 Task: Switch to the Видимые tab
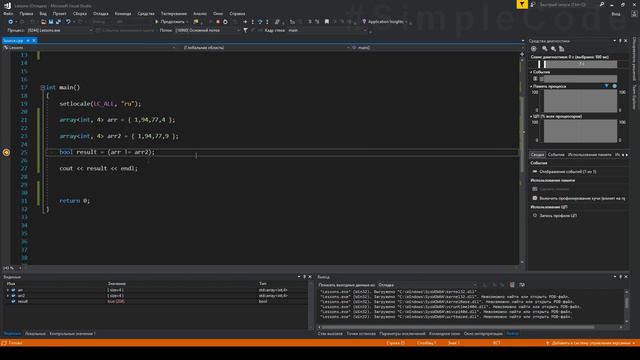(x=12, y=333)
